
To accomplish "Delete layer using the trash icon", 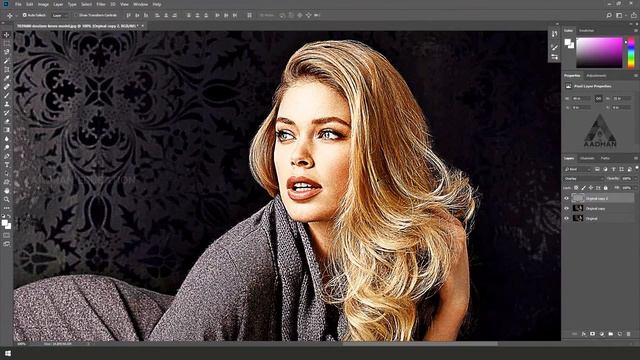I will point(629,334).
